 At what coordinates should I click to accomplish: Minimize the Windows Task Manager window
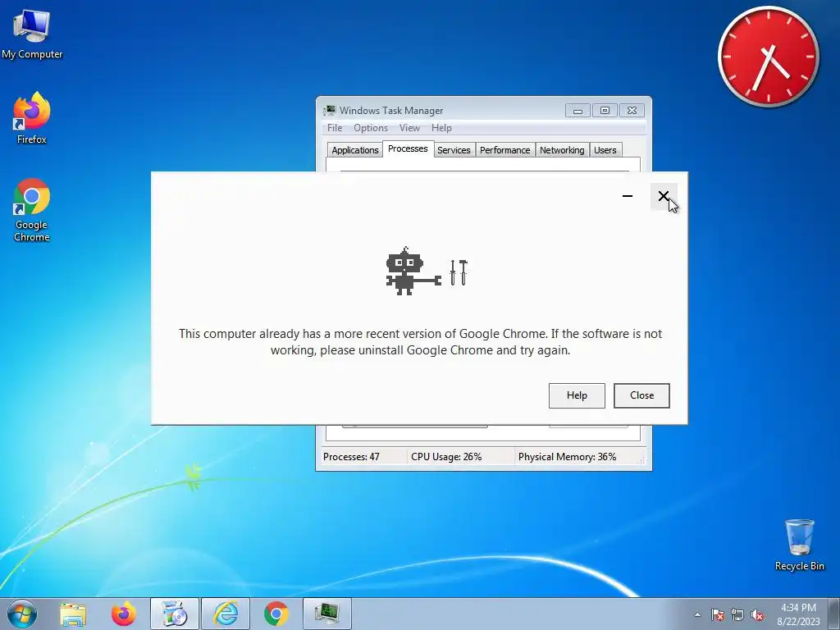click(577, 111)
